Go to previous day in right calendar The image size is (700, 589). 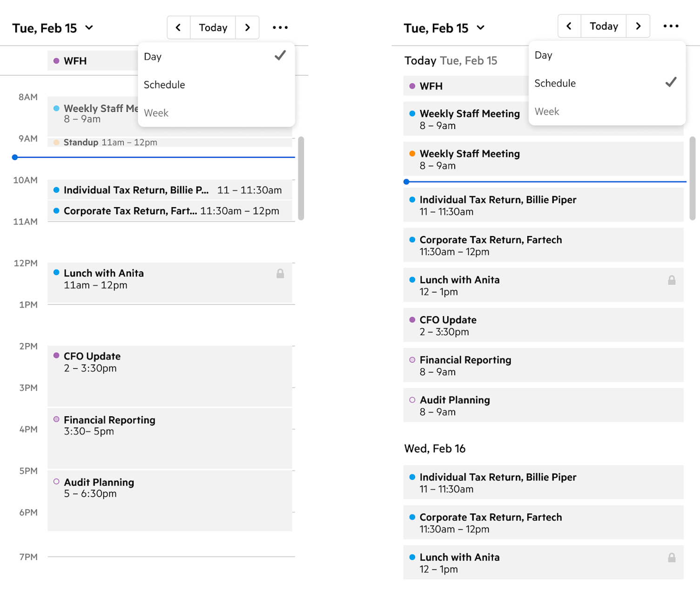569,26
